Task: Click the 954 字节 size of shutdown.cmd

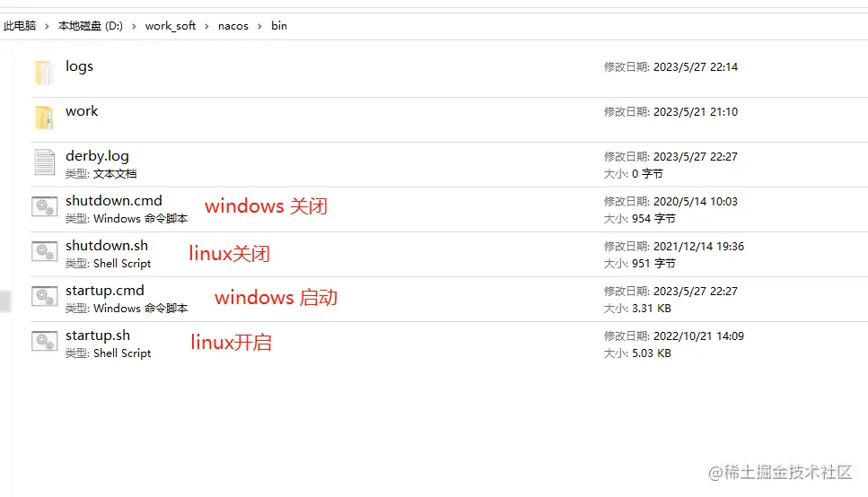Action: click(653, 219)
